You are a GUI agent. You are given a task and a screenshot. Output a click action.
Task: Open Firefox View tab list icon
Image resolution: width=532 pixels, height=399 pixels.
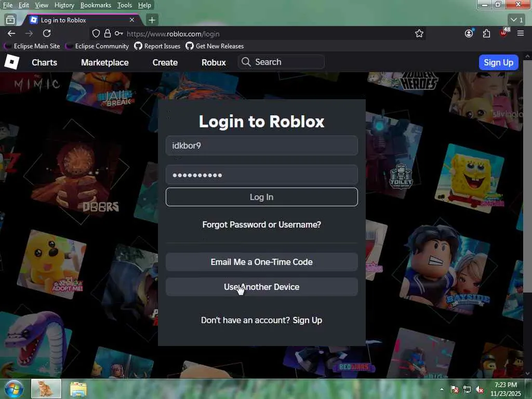(x=10, y=20)
